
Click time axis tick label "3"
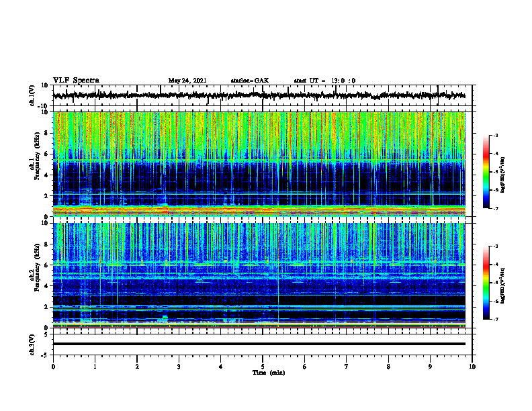click(179, 367)
